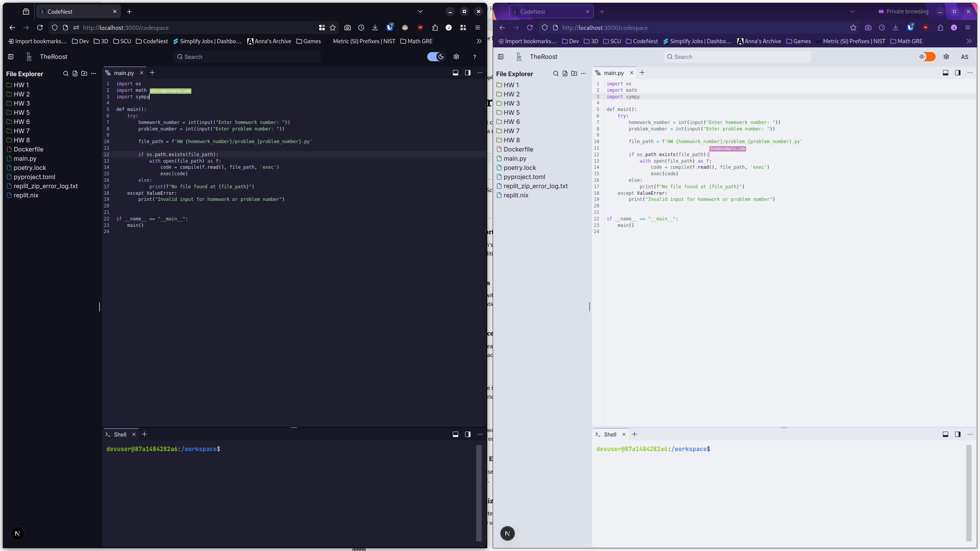
Task: Search files icon in right File Explorer
Action: point(556,73)
